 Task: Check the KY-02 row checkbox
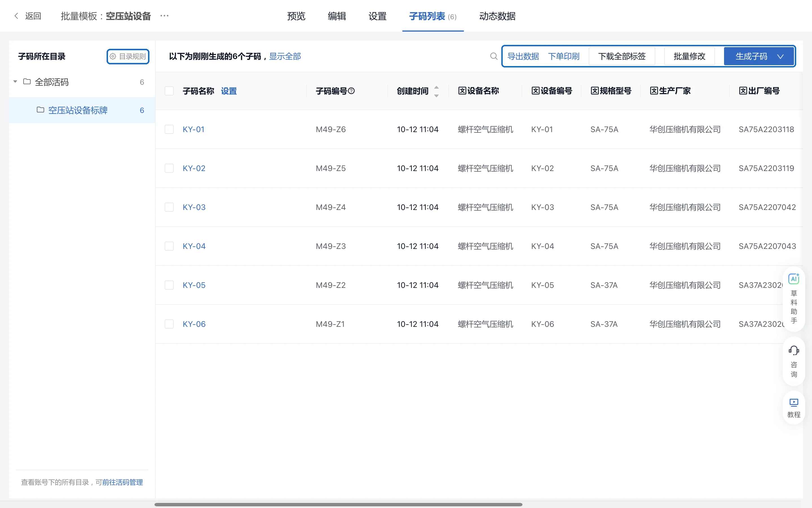tap(169, 168)
